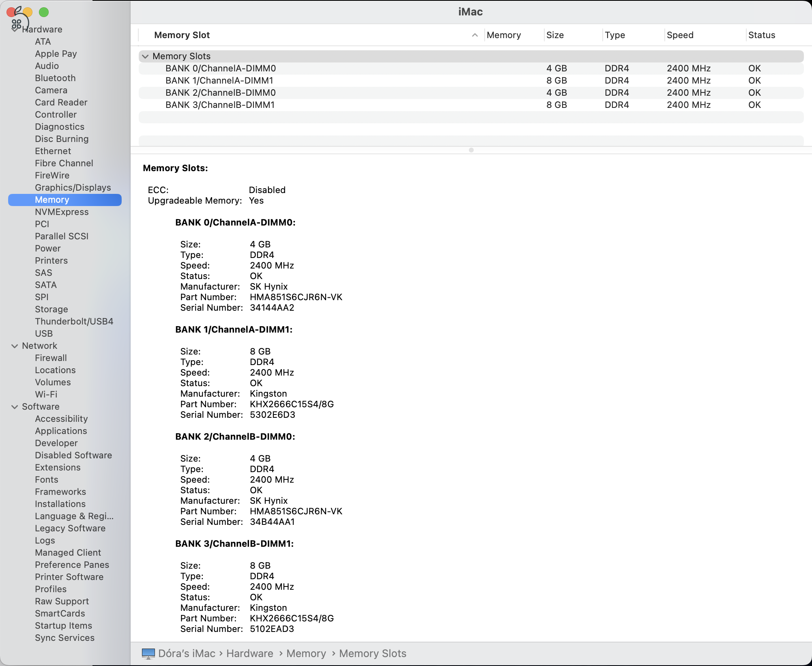Open Accessibility under Software
The image size is (812, 666).
point(61,419)
